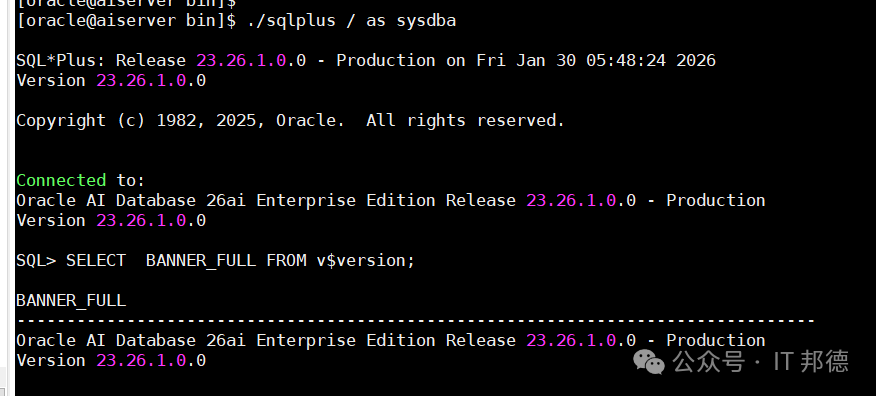Image resolution: width=876 pixels, height=396 pixels.
Task: Click the word Production in the SQL*Plus banner
Action: (x=385, y=60)
